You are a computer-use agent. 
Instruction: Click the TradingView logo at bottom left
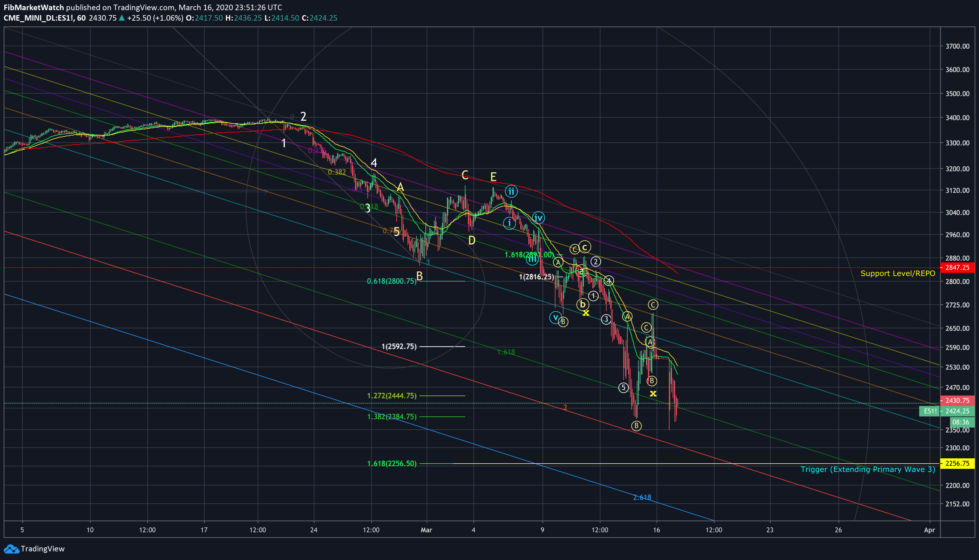[34, 549]
